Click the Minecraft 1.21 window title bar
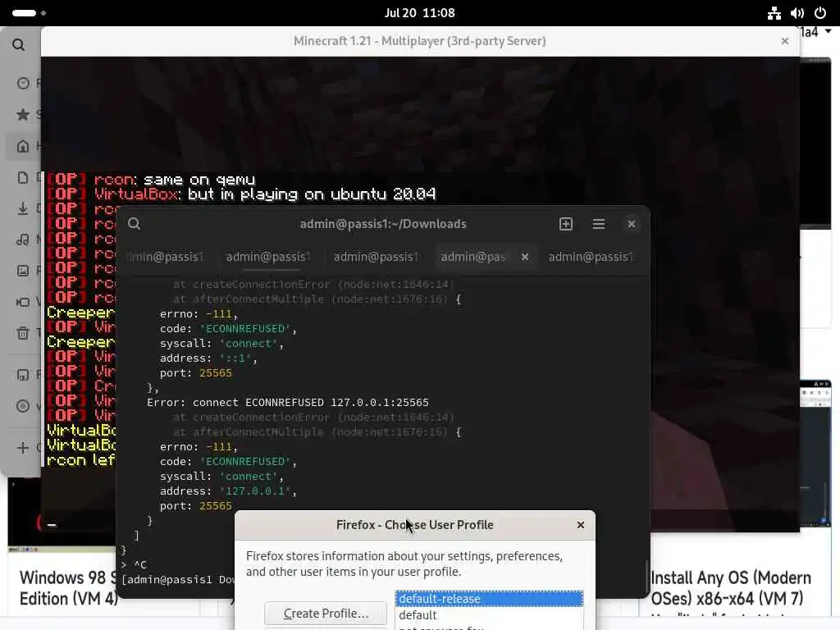Screen dimensions: 840x630 pos(420,41)
